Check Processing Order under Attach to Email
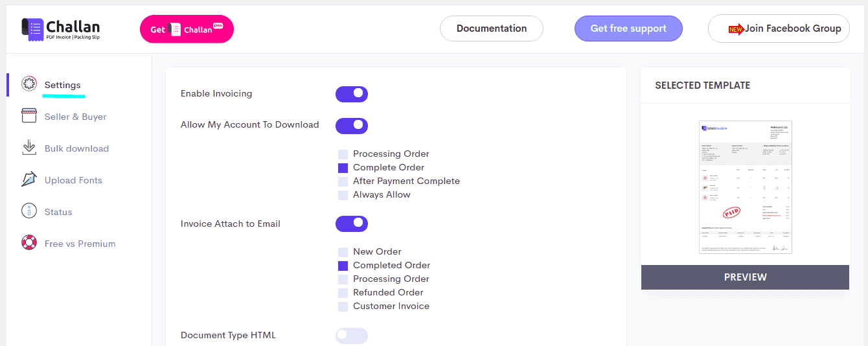The height and width of the screenshot is (346, 868). pyautogui.click(x=343, y=279)
